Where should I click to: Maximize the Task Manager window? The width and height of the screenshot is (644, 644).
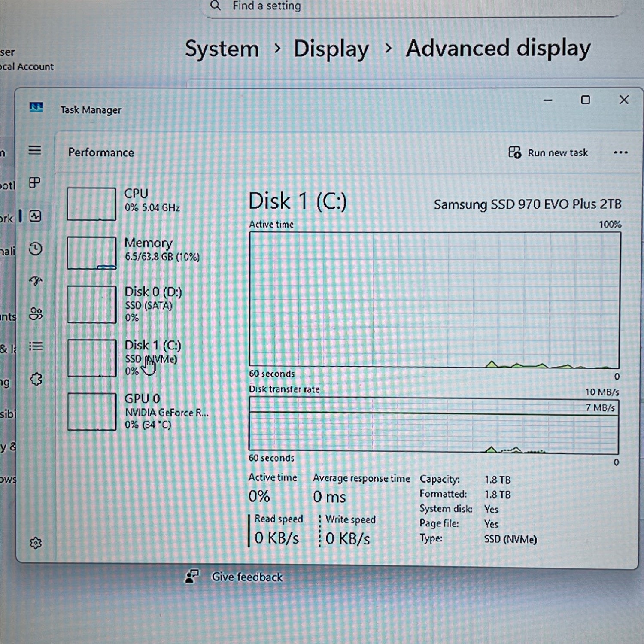click(x=586, y=100)
